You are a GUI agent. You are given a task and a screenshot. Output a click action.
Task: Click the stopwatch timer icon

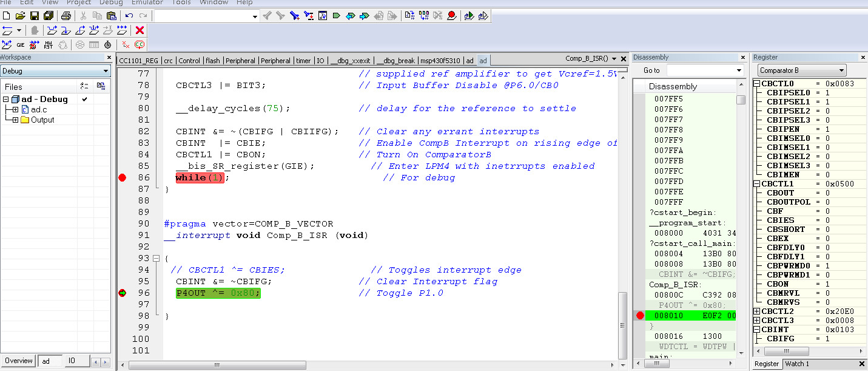108,44
